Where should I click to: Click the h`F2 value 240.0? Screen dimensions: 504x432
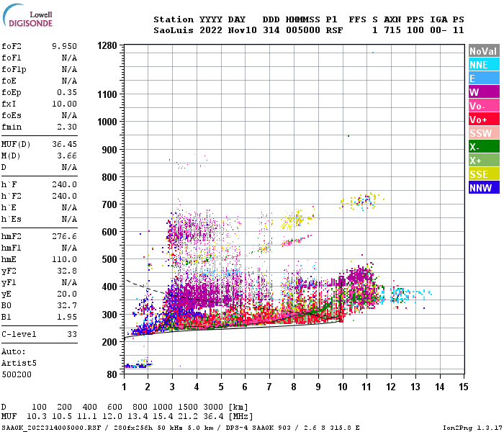click(64, 196)
